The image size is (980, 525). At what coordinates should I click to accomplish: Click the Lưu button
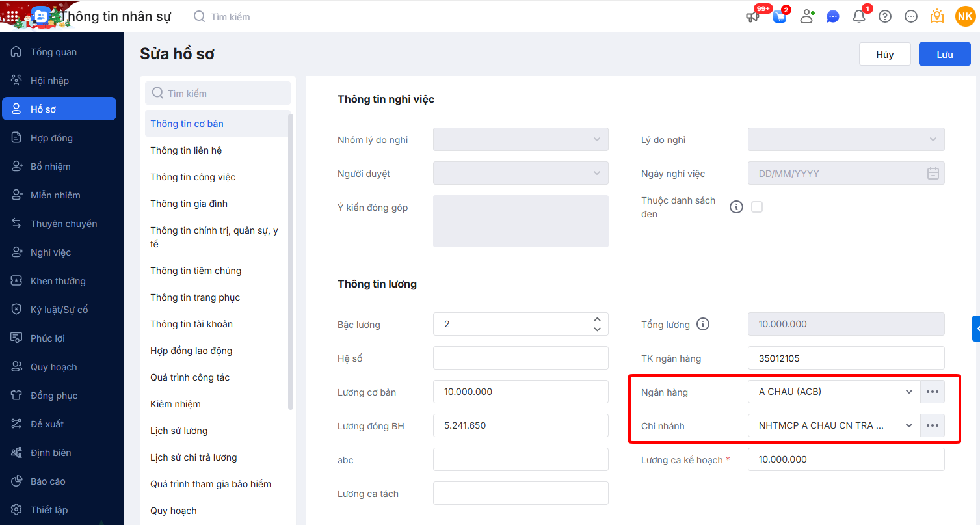(944, 55)
